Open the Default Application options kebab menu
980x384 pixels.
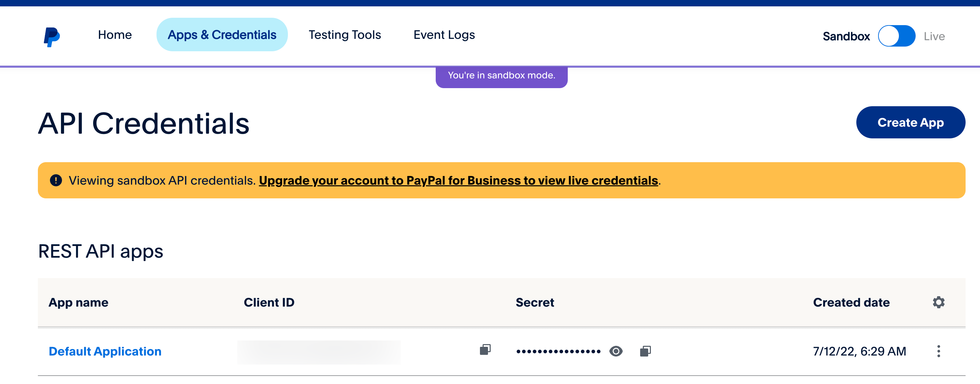click(938, 351)
